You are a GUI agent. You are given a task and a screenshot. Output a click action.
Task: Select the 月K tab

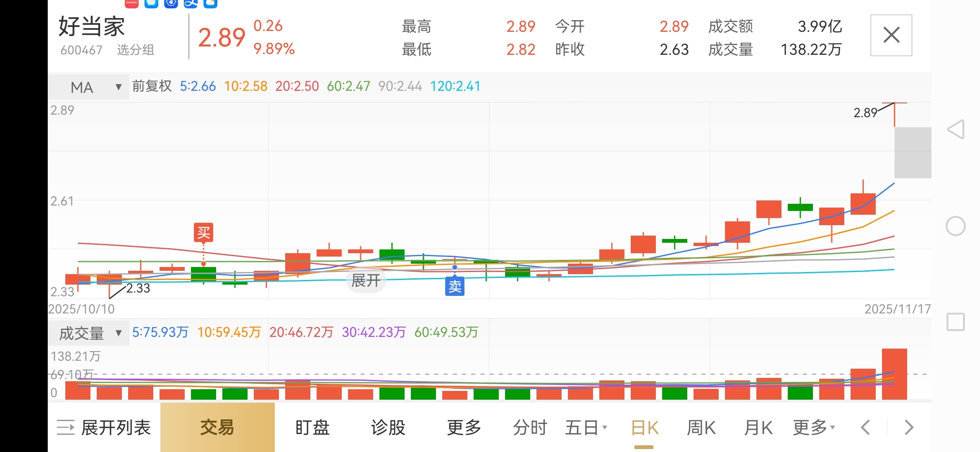(x=758, y=428)
